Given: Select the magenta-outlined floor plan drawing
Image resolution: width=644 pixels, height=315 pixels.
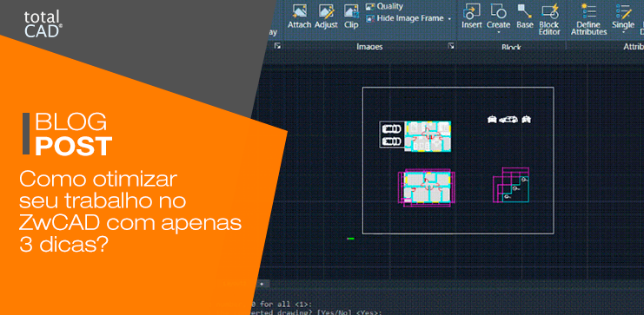Looking at the screenshot, I should click(x=427, y=187).
